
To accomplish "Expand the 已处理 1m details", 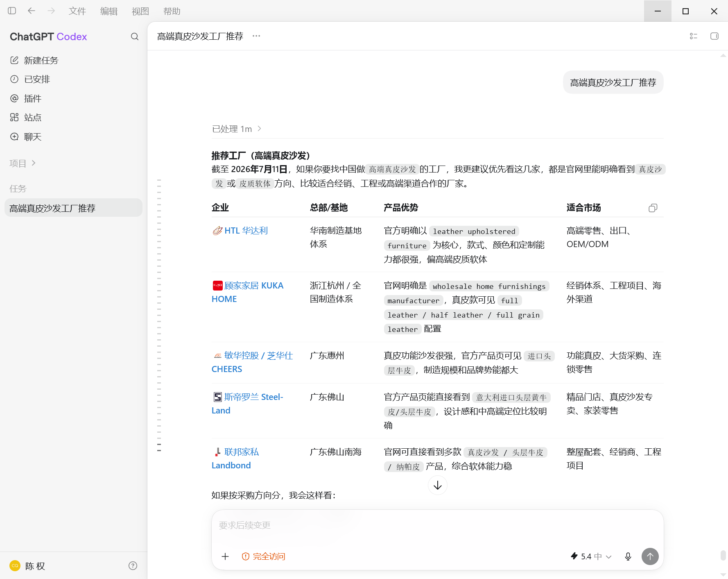I will [x=237, y=129].
